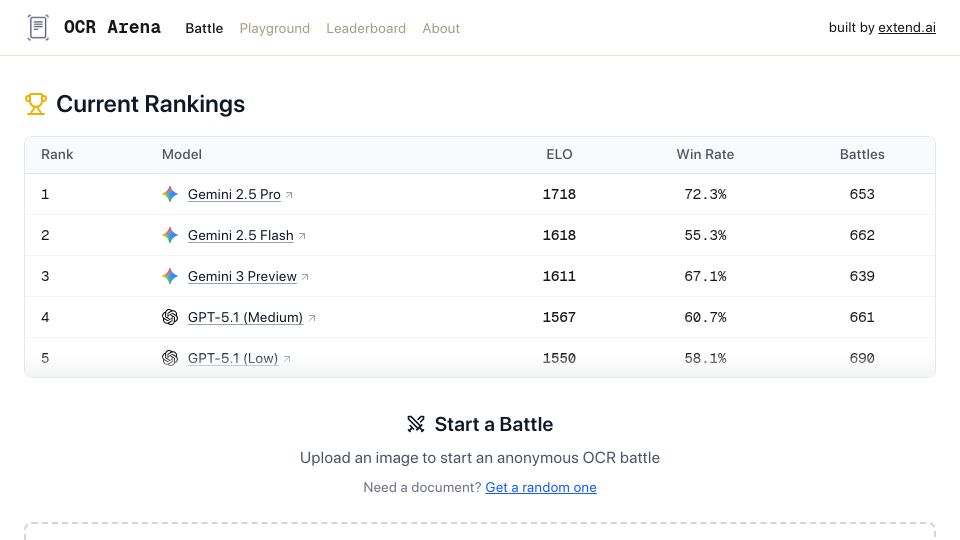960x540 pixels.
Task: Click the crossed swords icon by Start a Battle
Action: (x=416, y=424)
